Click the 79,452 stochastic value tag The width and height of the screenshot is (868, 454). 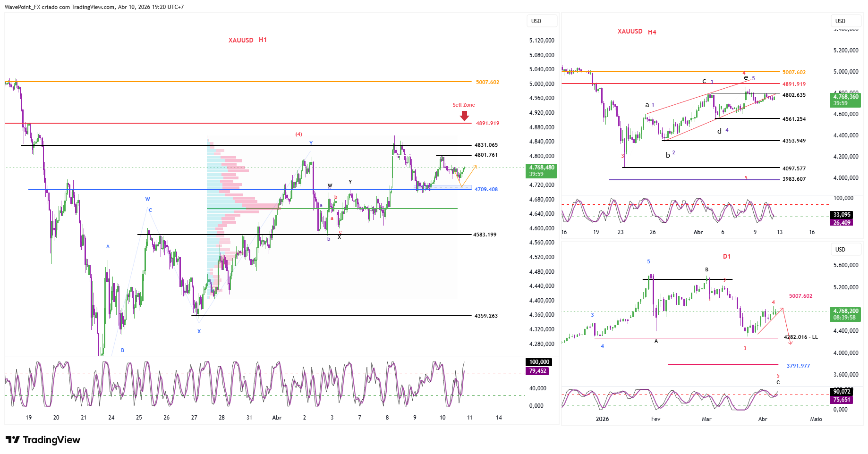click(538, 371)
